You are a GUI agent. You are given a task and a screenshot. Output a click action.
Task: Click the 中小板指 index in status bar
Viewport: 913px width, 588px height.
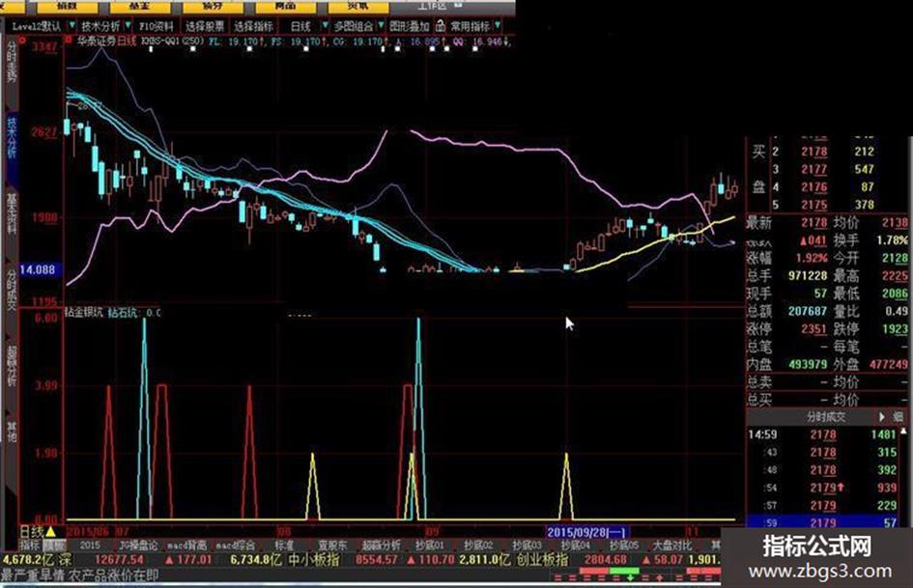[314, 560]
